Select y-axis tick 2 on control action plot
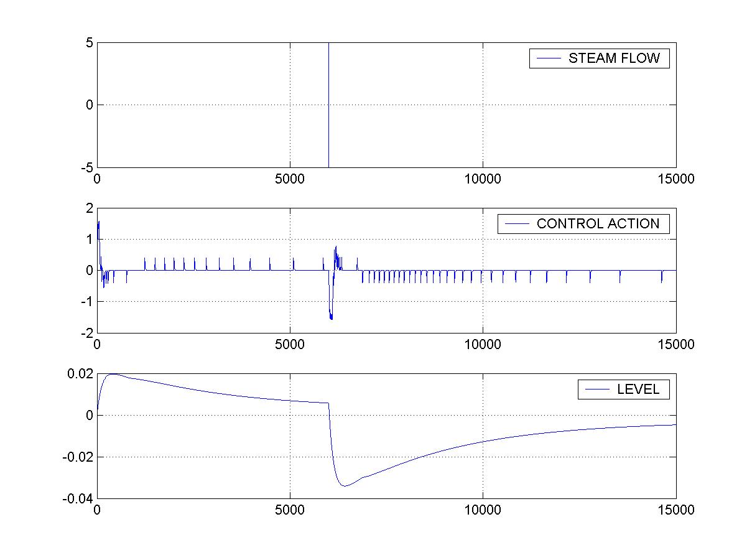The height and width of the screenshot is (560, 747). [89, 208]
